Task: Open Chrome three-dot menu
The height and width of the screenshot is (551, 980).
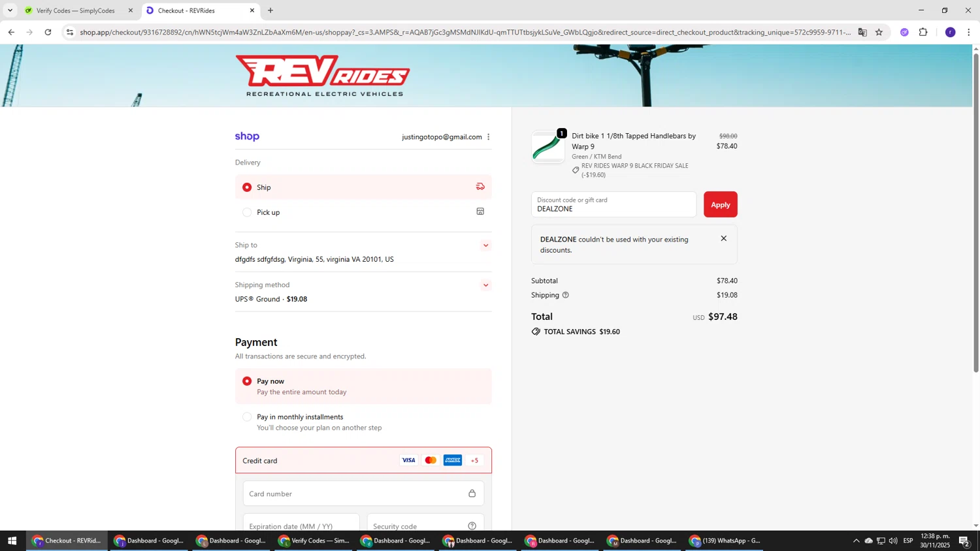Action: tap(968, 32)
